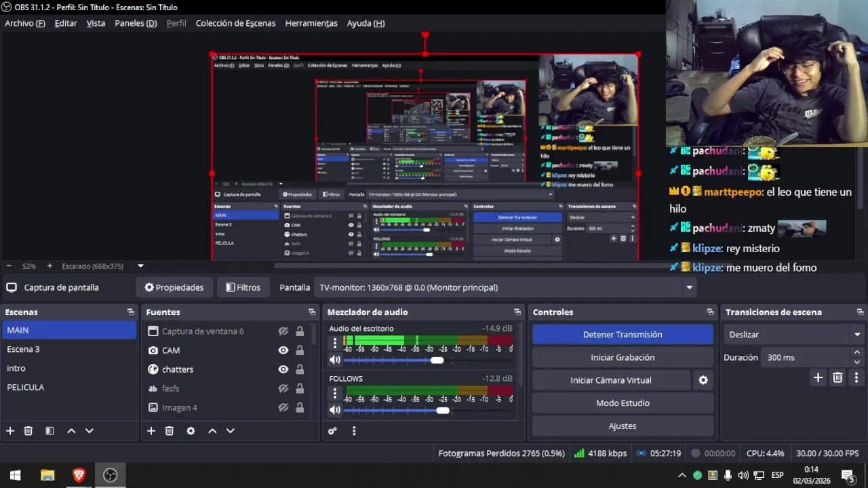868x488 pixels.
Task: Open Ajustes settings button
Action: 623,426
